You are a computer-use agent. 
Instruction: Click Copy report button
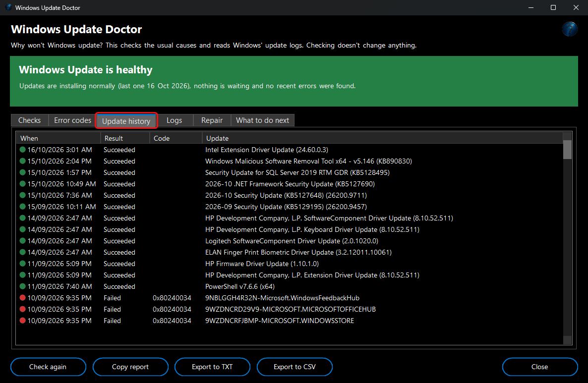point(130,367)
